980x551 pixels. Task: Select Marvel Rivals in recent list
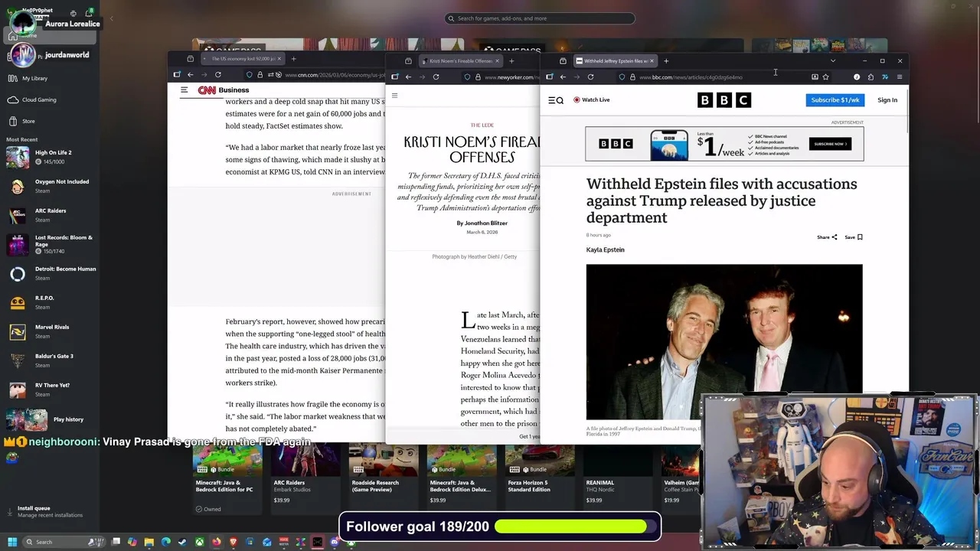[51, 331]
